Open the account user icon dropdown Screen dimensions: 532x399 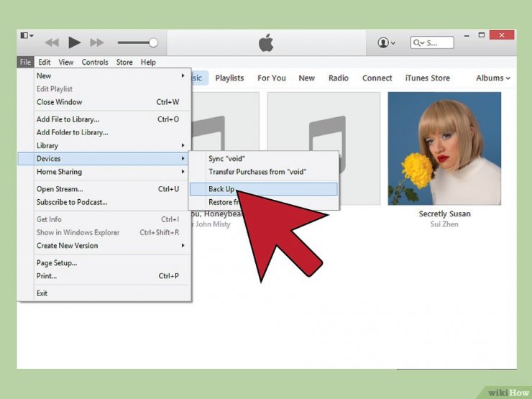coord(386,42)
